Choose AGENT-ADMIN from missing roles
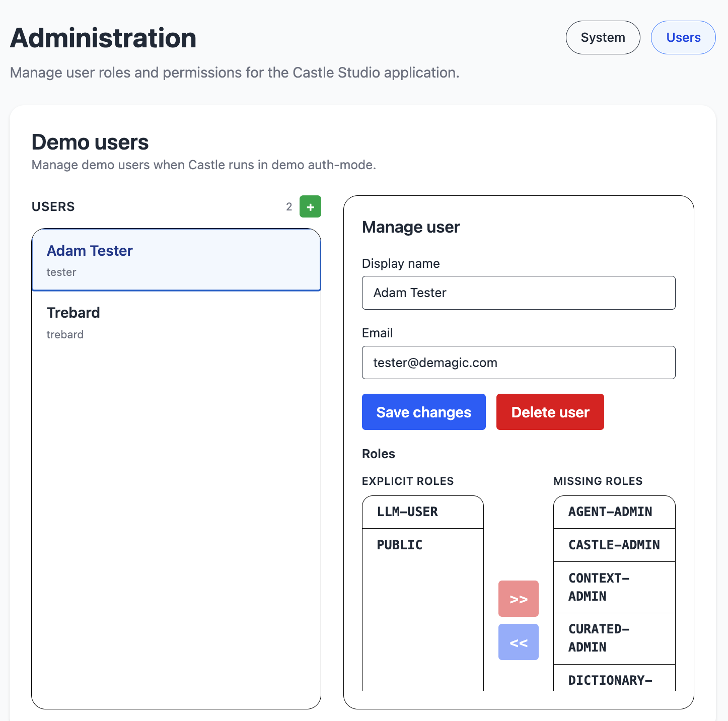The image size is (728, 721). click(x=614, y=512)
